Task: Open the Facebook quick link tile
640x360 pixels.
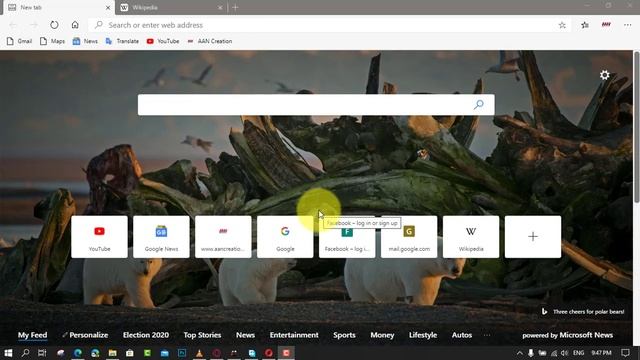Action: click(347, 237)
